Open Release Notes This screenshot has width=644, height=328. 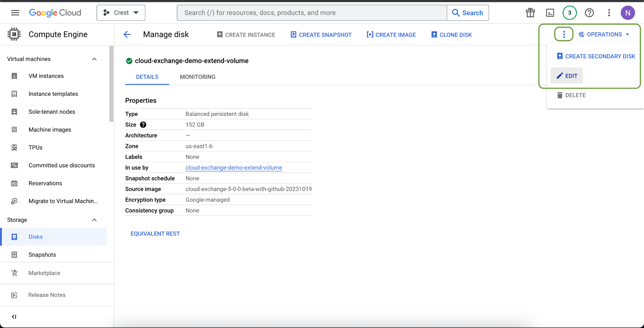pyautogui.click(x=47, y=295)
